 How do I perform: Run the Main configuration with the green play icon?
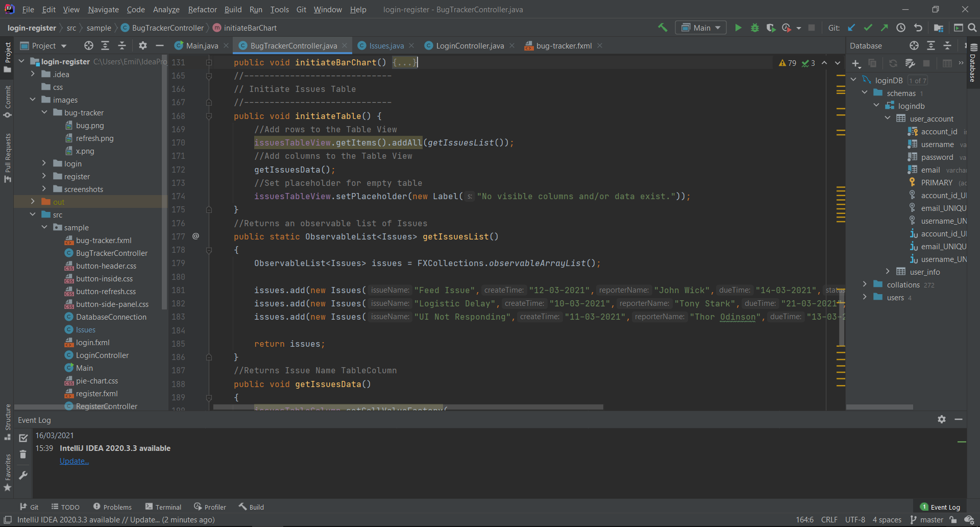pyautogui.click(x=738, y=28)
